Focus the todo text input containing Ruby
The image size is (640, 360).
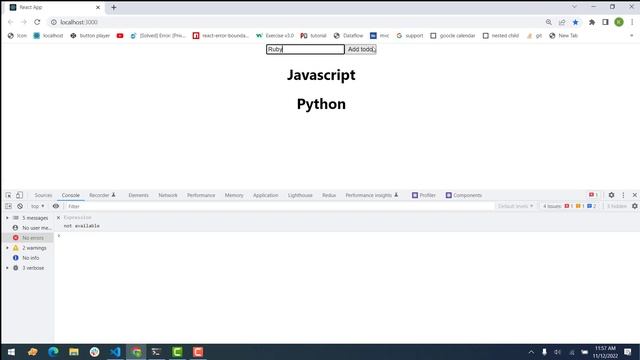305,49
